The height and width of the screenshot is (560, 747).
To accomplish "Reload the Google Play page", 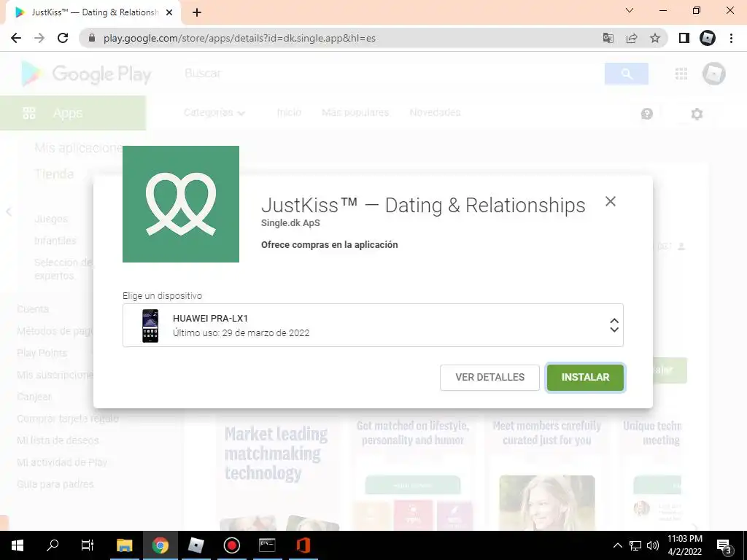I will (x=63, y=38).
